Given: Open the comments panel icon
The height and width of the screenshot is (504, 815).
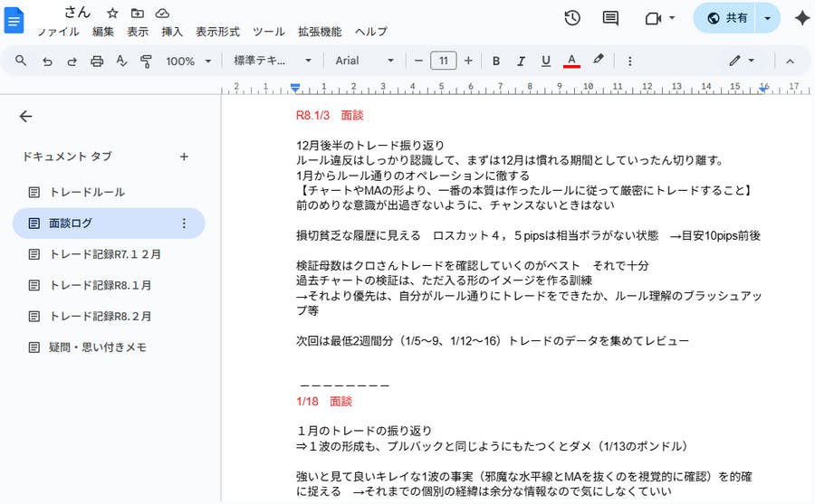Looking at the screenshot, I should tap(610, 18).
